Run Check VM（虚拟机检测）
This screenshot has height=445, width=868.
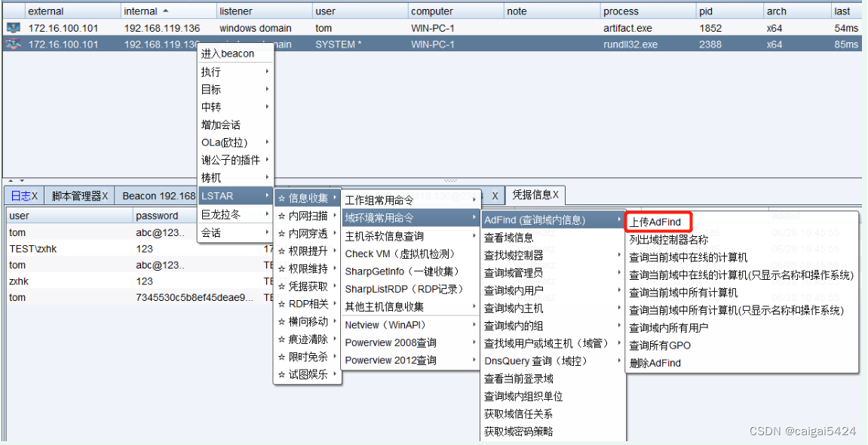click(x=410, y=254)
